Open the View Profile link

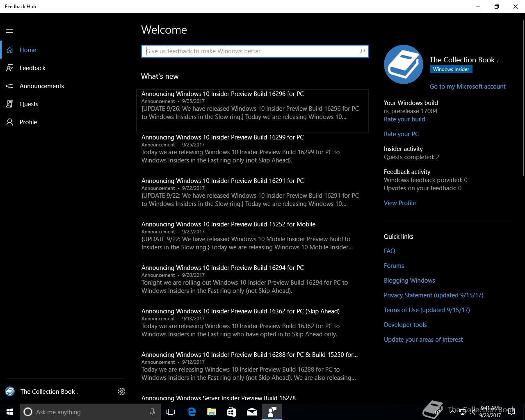[x=400, y=203]
